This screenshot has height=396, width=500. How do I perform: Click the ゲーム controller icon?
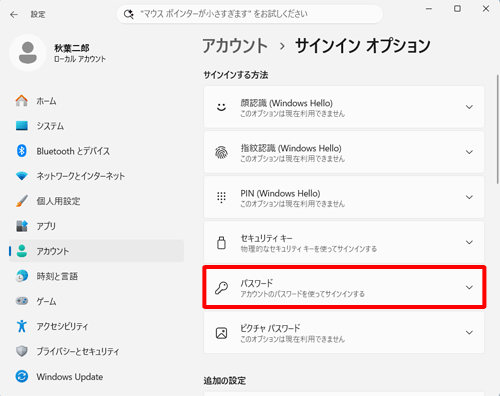coord(22,301)
